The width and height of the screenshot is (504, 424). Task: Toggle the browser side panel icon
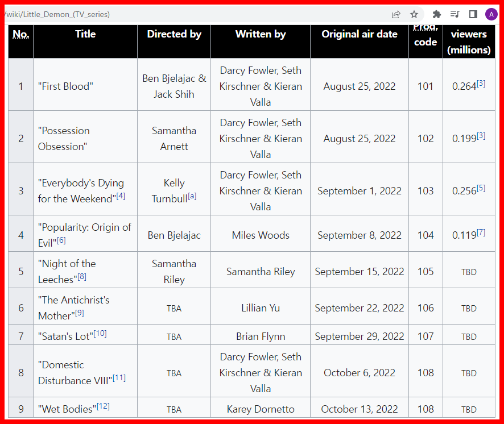coord(473,14)
